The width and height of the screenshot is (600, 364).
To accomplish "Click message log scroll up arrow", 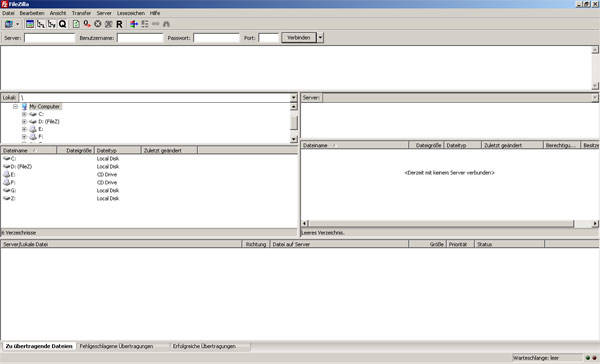I will (x=595, y=50).
